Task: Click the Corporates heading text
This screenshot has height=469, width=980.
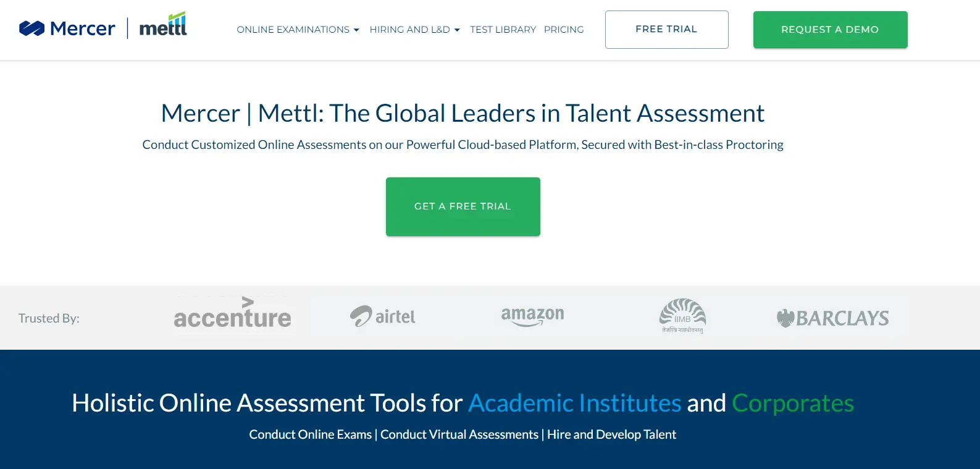Action: (x=793, y=404)
